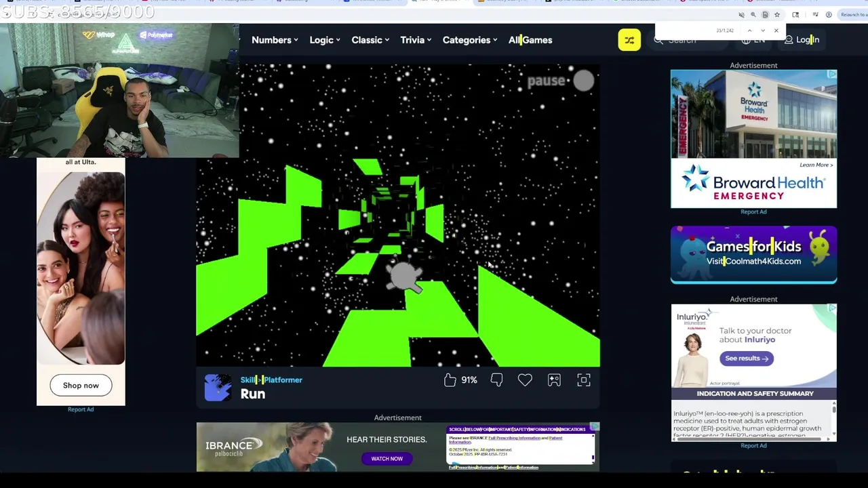The image size is (868, 488).
Task: Open Games for Kids Coolmath4Kids banner
Action: pos(753,254)
